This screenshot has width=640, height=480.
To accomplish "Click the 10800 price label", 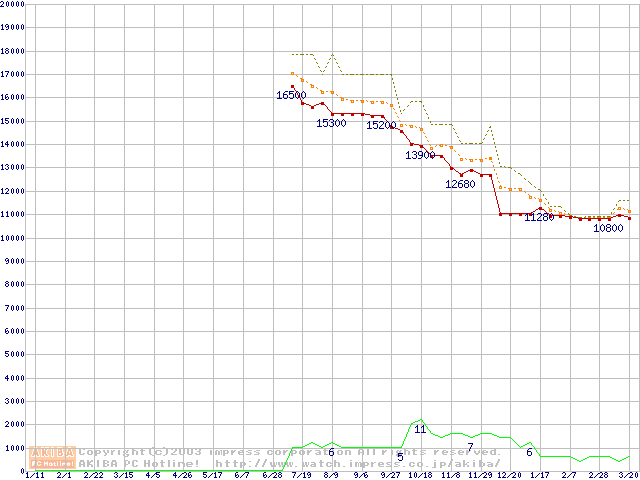I will pyautogui.click(x=608, y=228).
